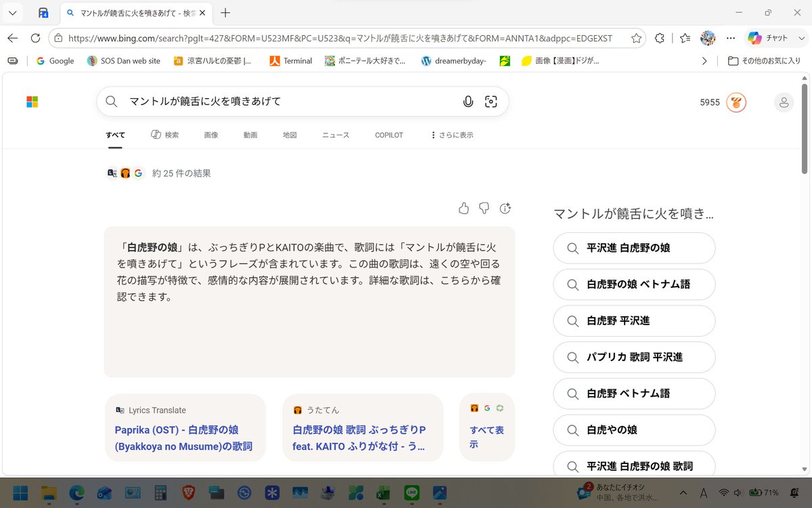Switch to the ニュース tab
This screenshot has height=508, width=812.
click(336, 135)
